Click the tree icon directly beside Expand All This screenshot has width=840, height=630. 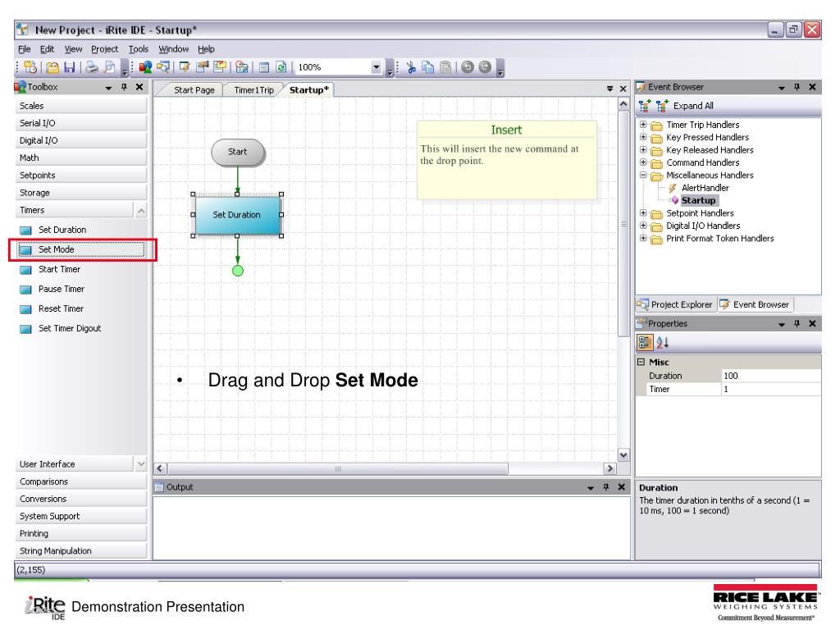point(662,106)
